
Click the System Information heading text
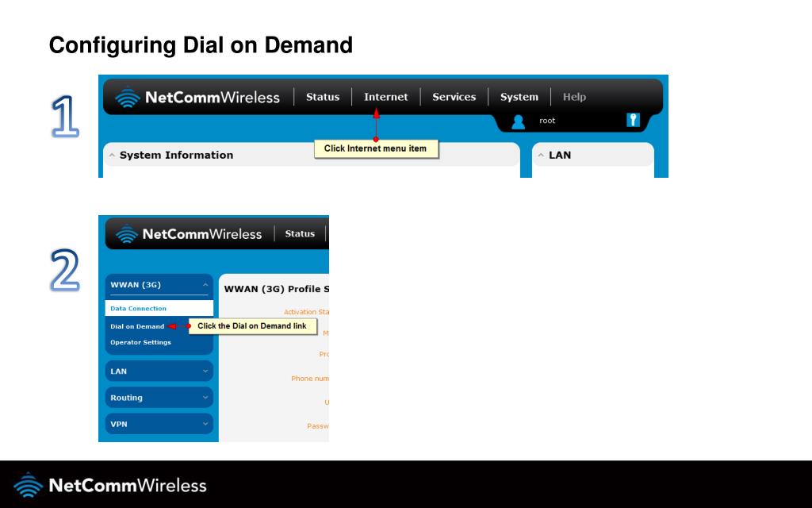click(x=177, y=155)
